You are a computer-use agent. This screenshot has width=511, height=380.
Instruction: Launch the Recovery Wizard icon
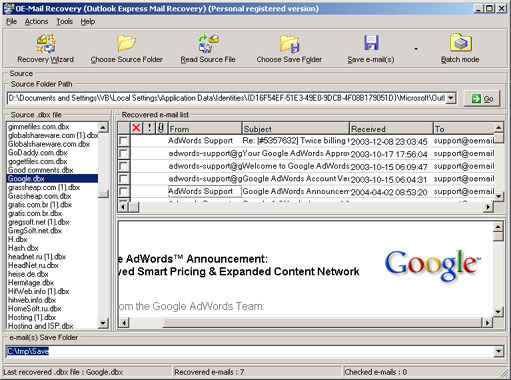(x=46, y=43)
